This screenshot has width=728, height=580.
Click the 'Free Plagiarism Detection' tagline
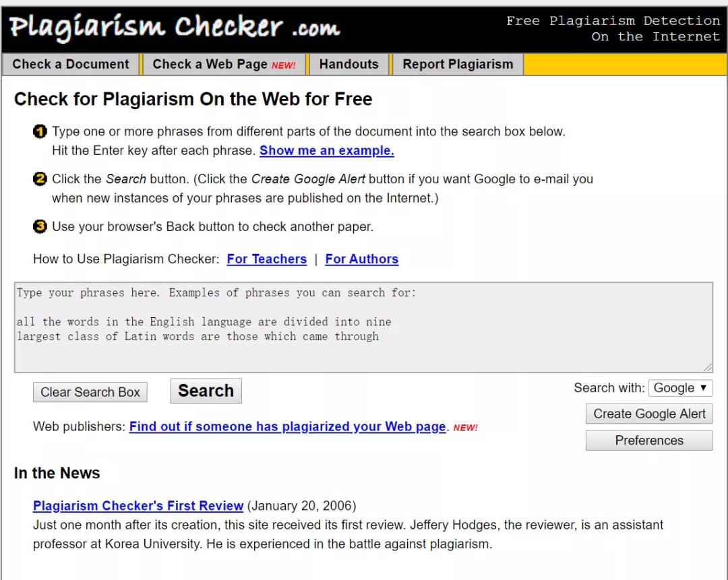pyautogui.click(x=613, y=28)
